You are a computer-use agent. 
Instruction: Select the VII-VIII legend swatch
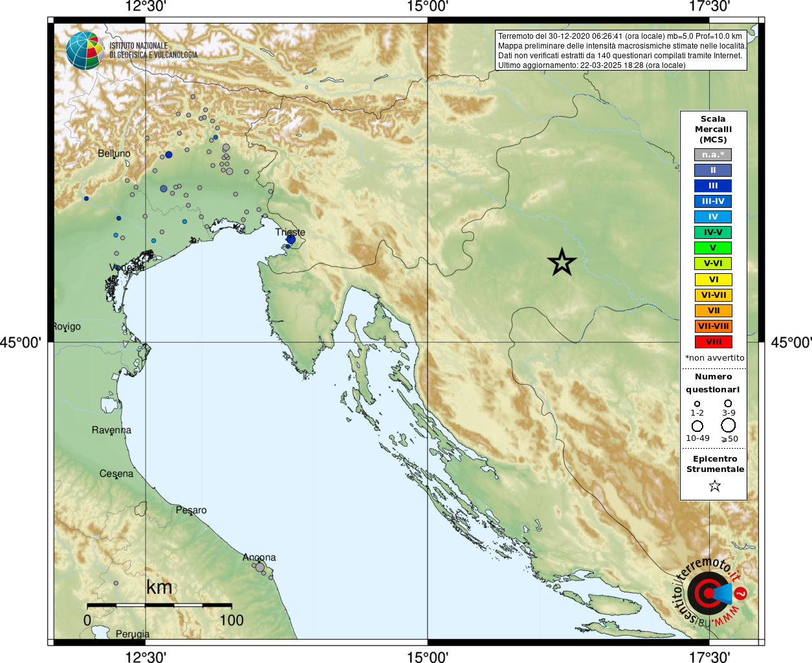pos(713,326)
